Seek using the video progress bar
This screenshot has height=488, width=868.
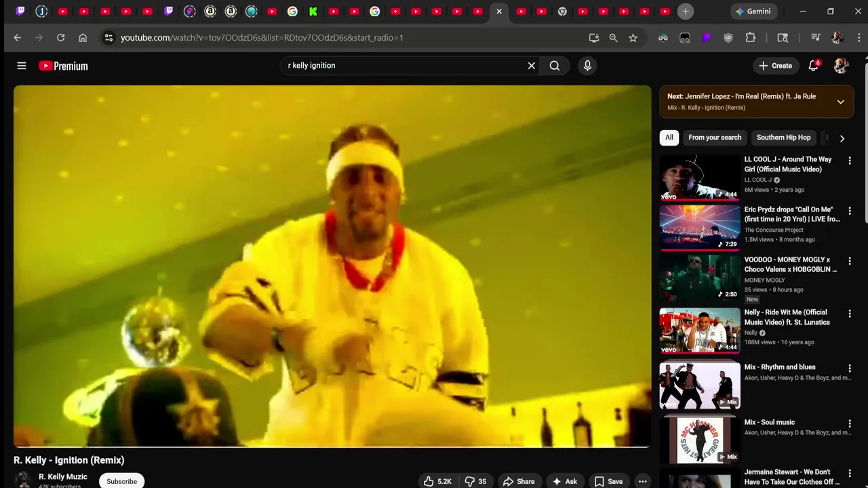tap(332, 447)
